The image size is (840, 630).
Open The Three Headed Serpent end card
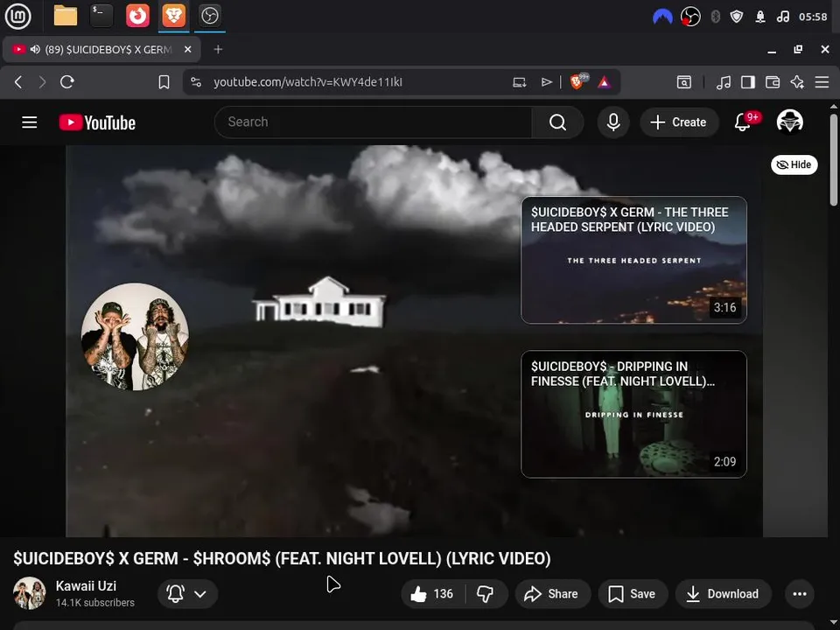tap(633, 260)
